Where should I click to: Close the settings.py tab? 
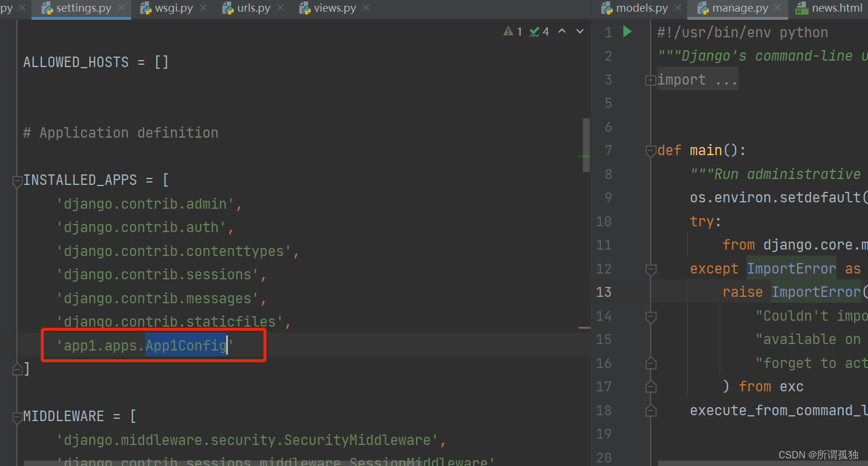121,8
